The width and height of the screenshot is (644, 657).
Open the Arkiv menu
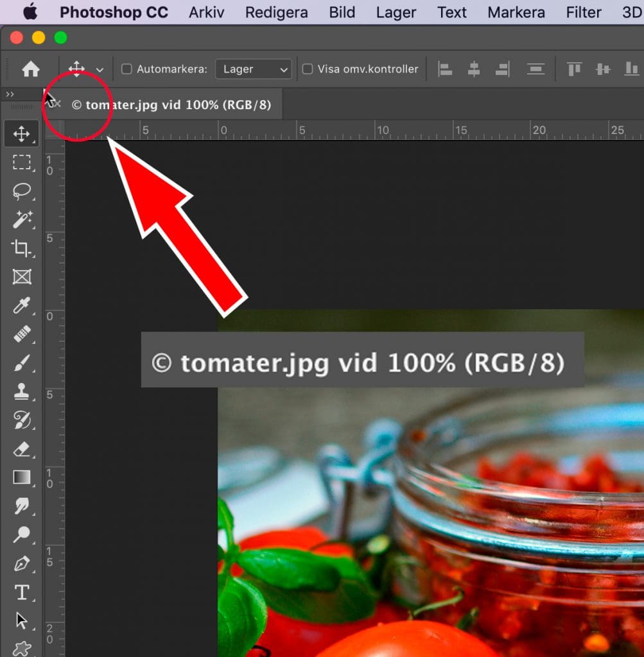(x=206, y=12)
